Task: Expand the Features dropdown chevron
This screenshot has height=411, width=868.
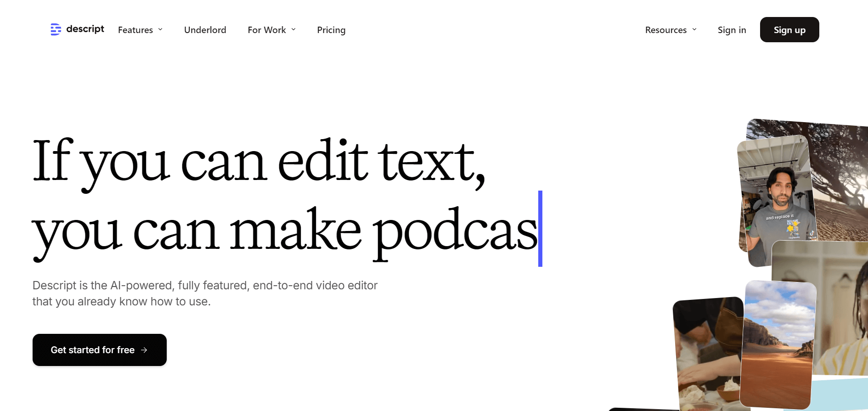Action: coord(160,29)
